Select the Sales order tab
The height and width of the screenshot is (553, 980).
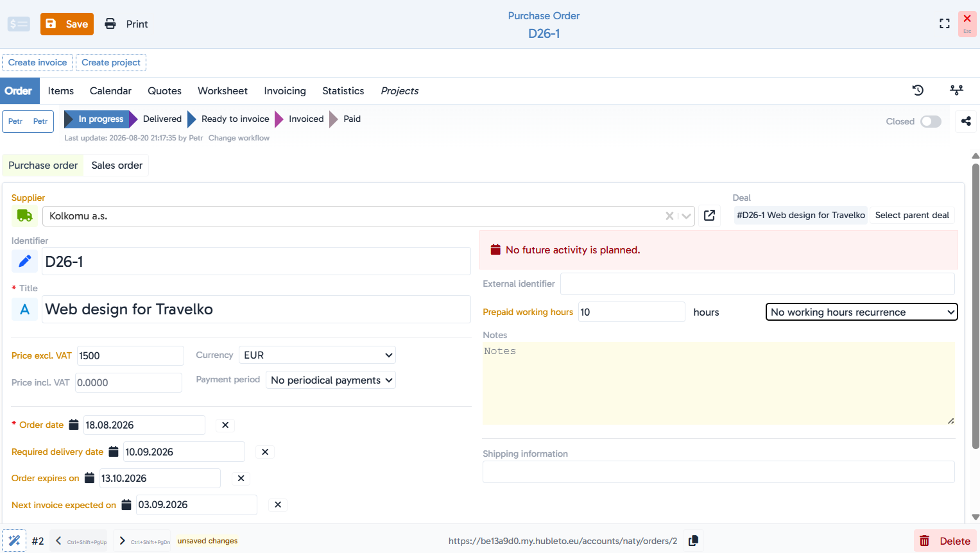pos(117,166)
